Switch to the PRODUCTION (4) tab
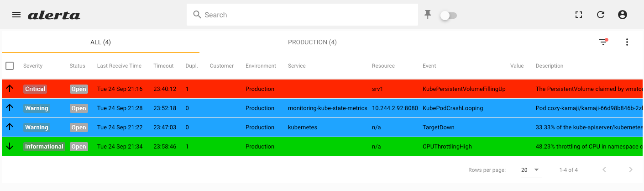644x191 pixels. click(x=312, y=42)
